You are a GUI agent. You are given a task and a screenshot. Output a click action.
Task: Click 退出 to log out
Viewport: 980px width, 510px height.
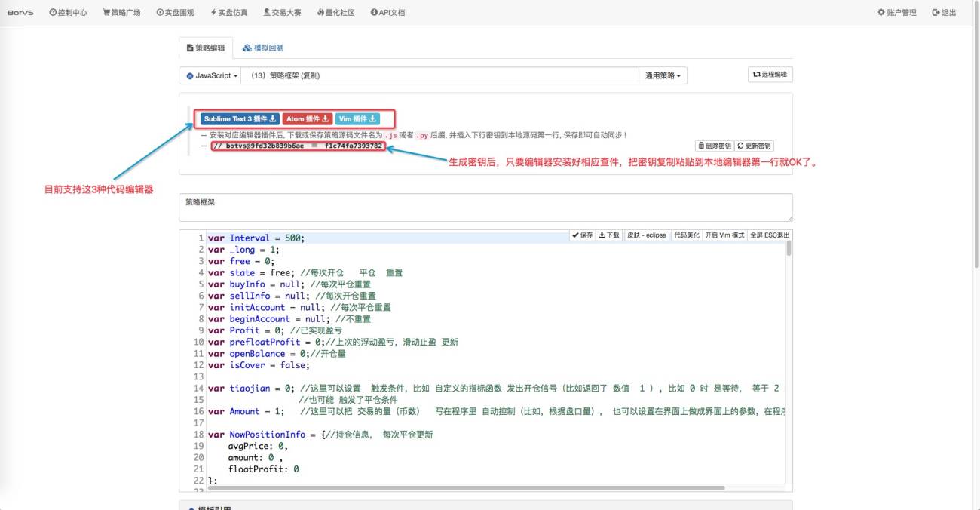(x=945, y=13)
